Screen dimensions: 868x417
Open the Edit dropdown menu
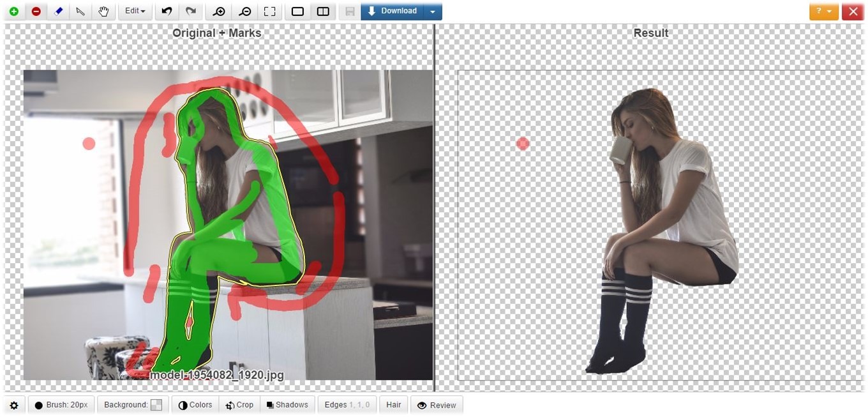(135, 11)
